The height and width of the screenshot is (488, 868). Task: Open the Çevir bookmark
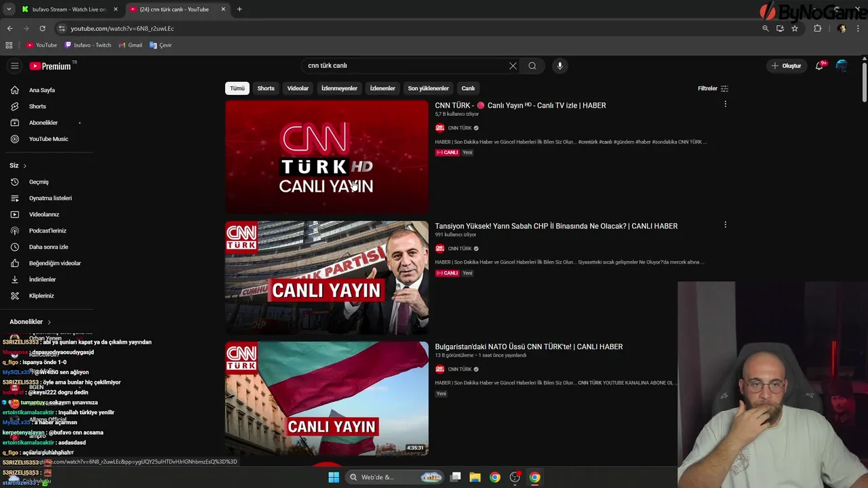(161, 45)
